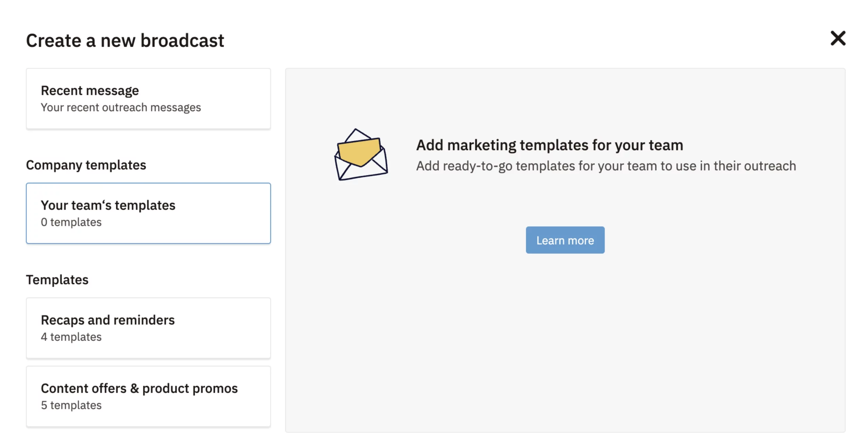Click the Recaps and reminders title text

pos(107,320)
